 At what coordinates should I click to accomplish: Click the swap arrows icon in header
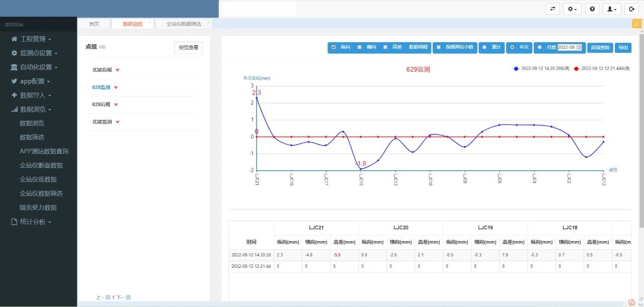click(552, 9)
